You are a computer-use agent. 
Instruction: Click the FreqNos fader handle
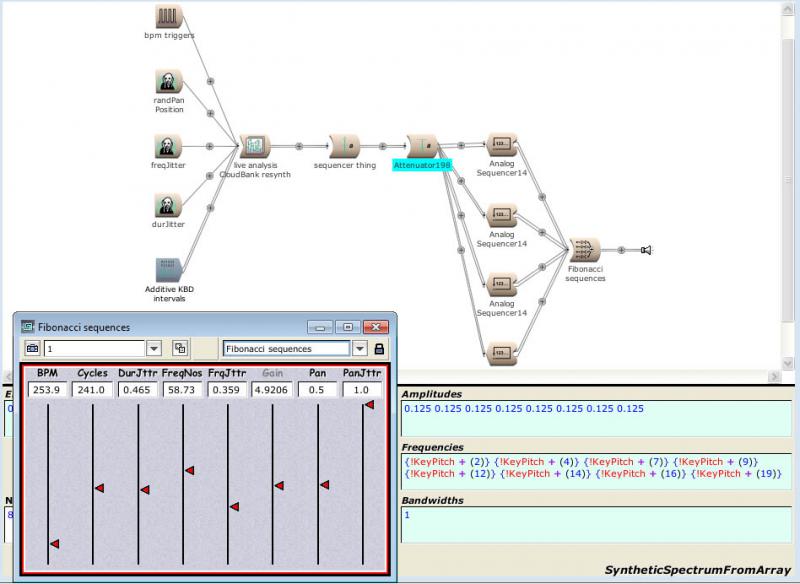(190, 470)
